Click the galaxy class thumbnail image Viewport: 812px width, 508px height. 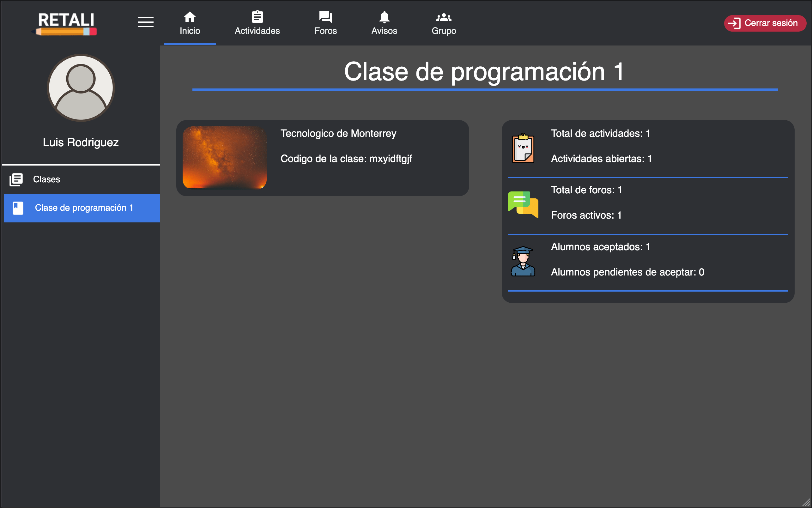pos(224,157)
